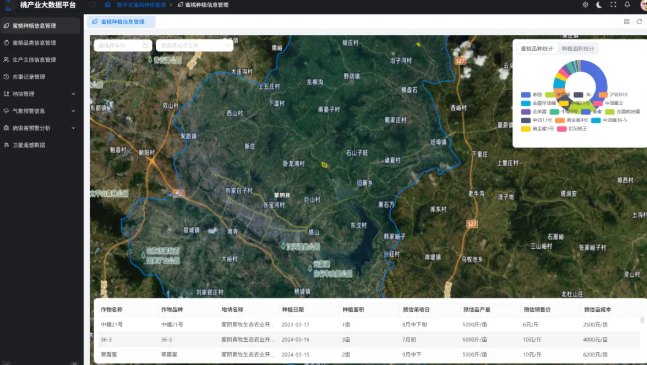
Task: Click the 蜜桃种植信息管理 page tab
Action: tap(121, 21)
